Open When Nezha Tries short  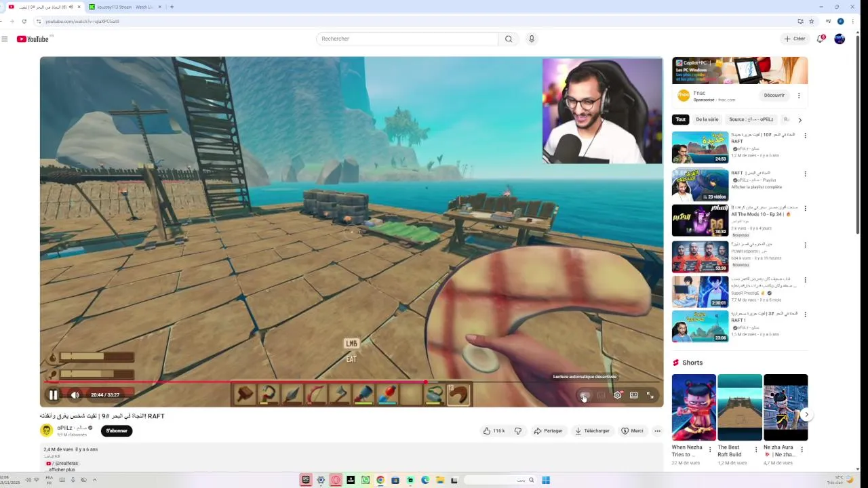(x=694, y=407)
